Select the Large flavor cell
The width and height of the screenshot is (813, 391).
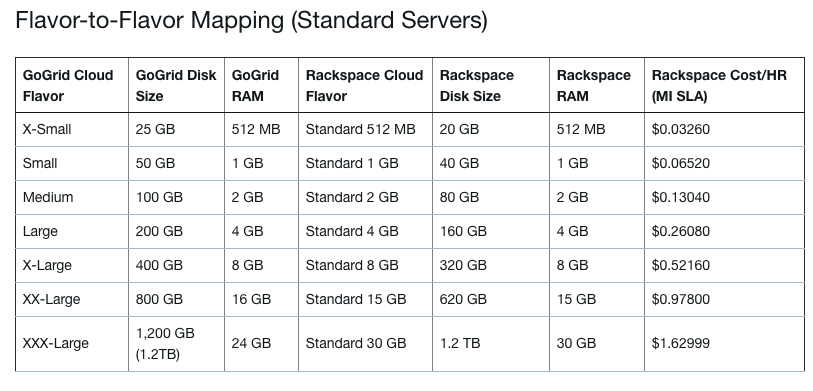pos(72,231)
